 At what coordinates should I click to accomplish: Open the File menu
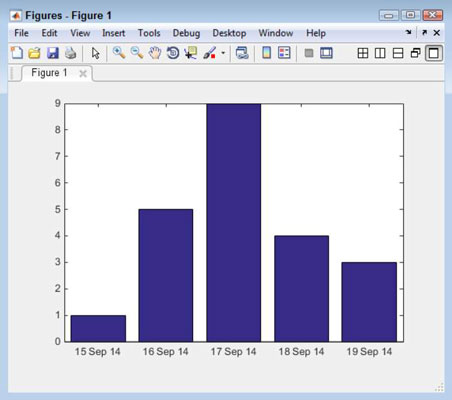pos(21,33)
